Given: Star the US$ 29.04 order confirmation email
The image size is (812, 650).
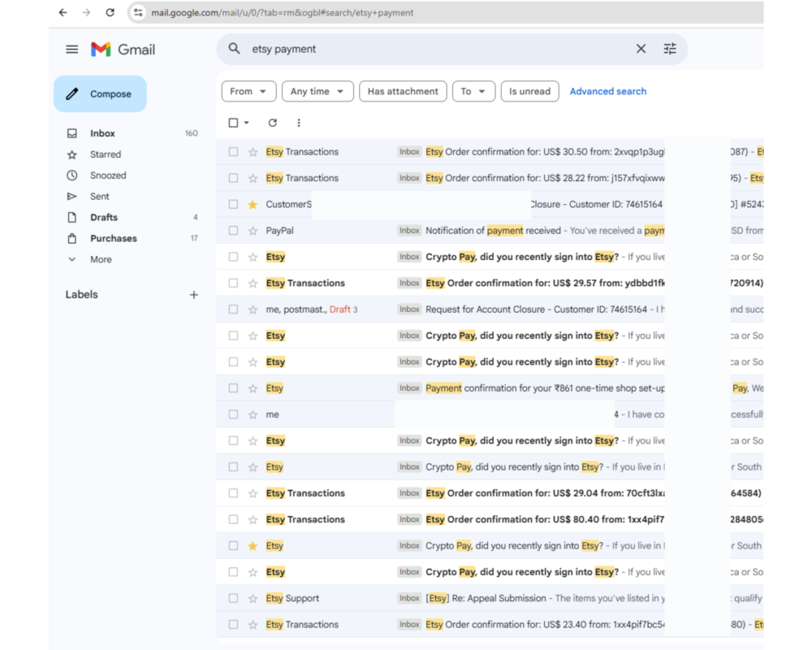Looking at the screenshot, I should (x=253, y=493).
